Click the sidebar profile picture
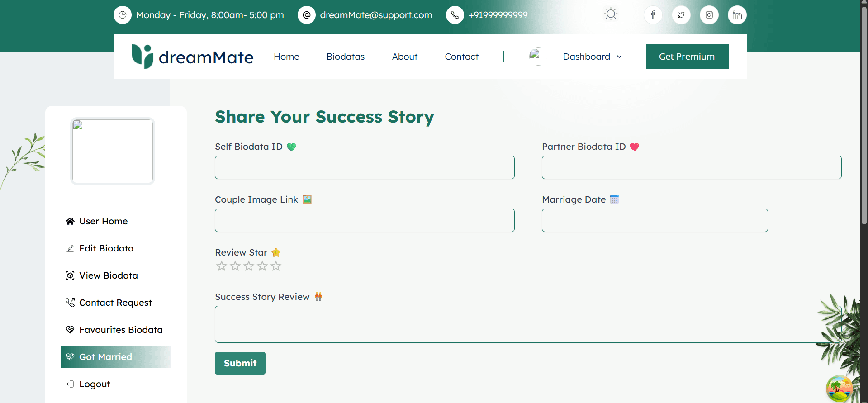The height and width of the screenshot is (403, 868). click(x=113, y=151)
